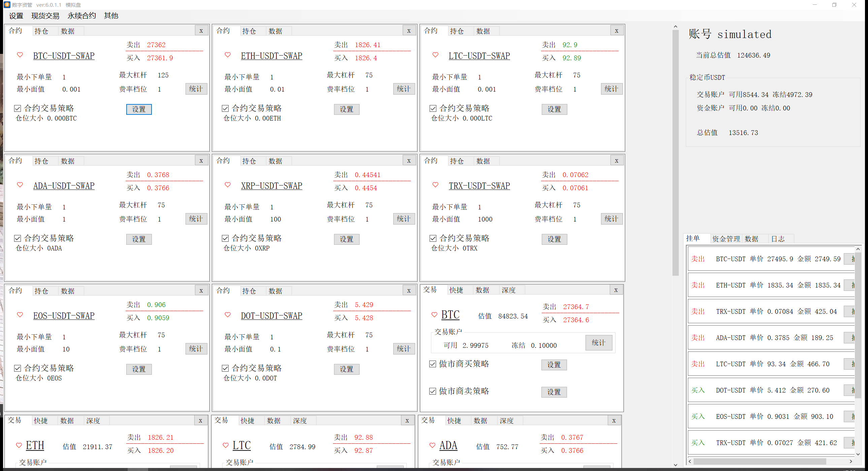This screenshot has height=471, width=868.
Task: Switch to the 日志 tab
Action: pyautogui.click(x=778, y=239)
